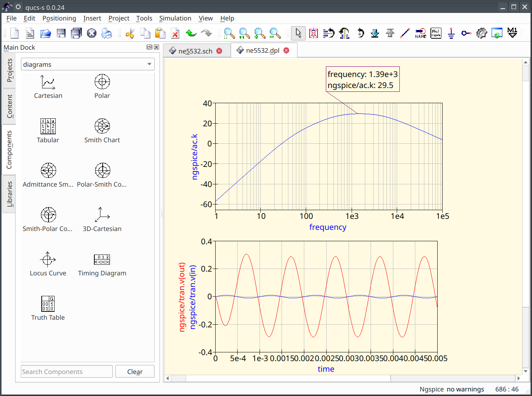
Task: Open the Simulation menu
Action: [175, 18]
